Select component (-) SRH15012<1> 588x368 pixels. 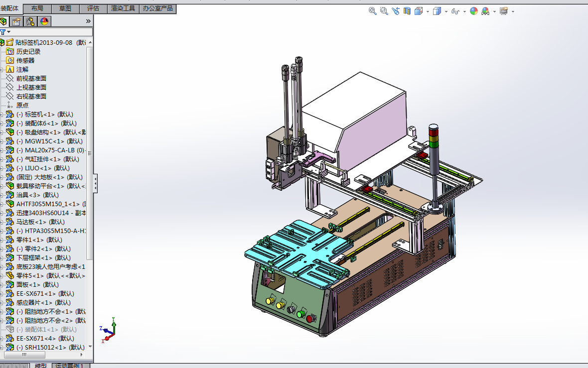point(50,348)
